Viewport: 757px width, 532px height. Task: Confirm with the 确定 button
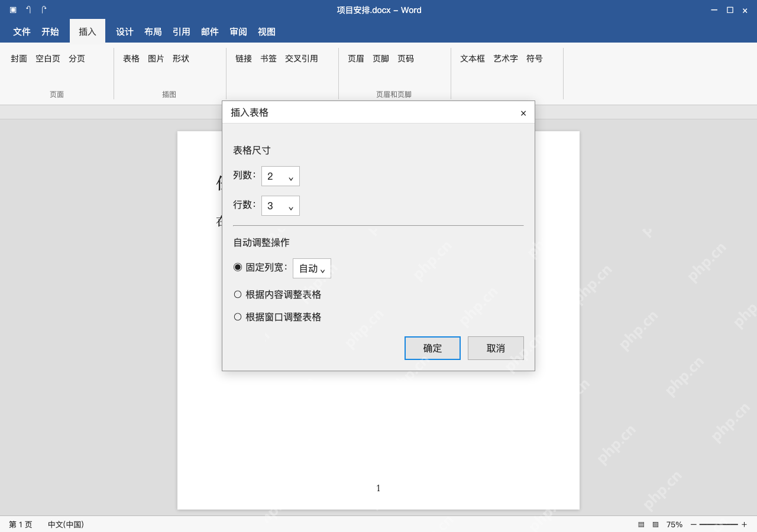click(x=432, y=348)
